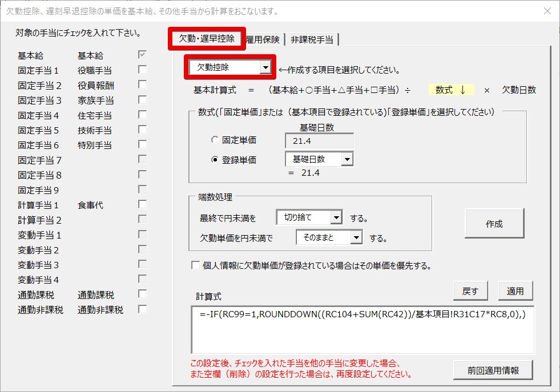This screenshot has height=392, width=560.
Task: Click the 21.4 基礎日数 input field
Action: click(x=318, y=141)
